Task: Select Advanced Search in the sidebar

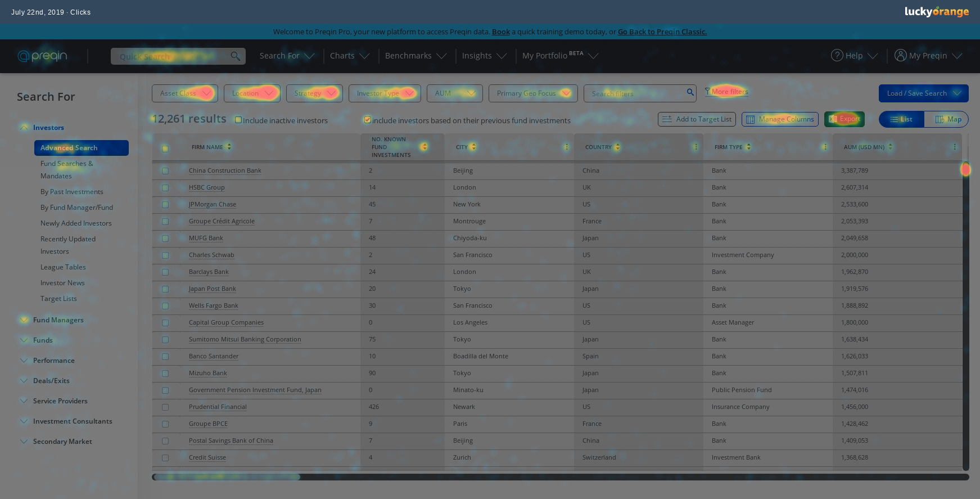Action: [x=82, y=148]
